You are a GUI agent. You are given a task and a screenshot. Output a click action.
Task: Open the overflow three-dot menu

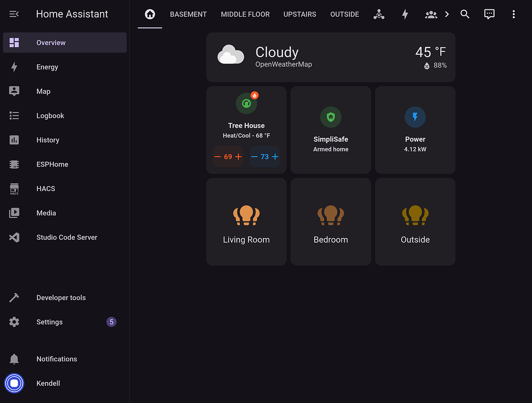513,14
